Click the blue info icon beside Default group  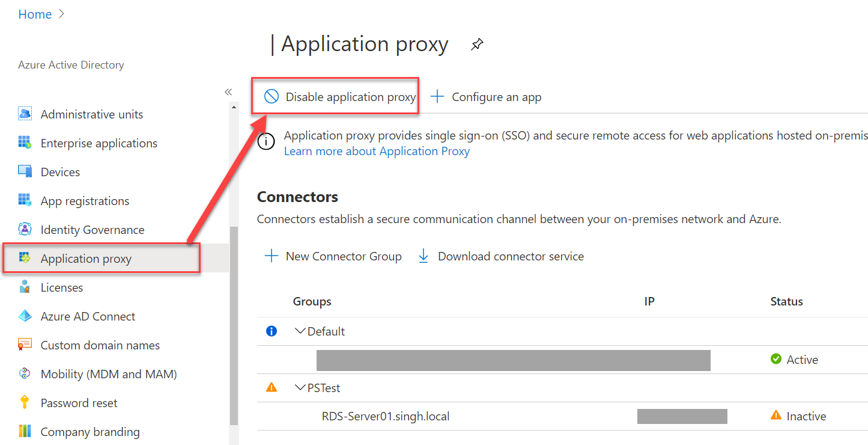pos(272,331)
